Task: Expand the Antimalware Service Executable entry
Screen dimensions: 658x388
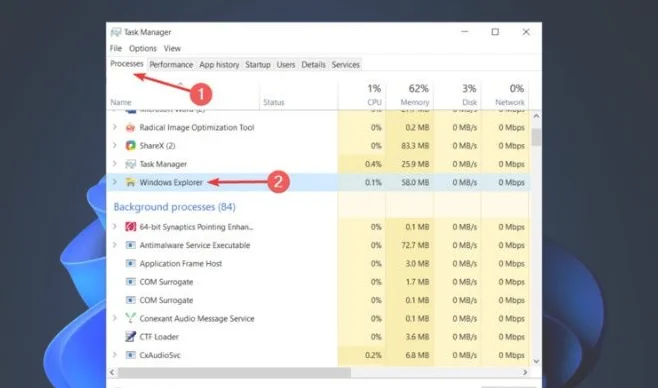Action: 115,245
